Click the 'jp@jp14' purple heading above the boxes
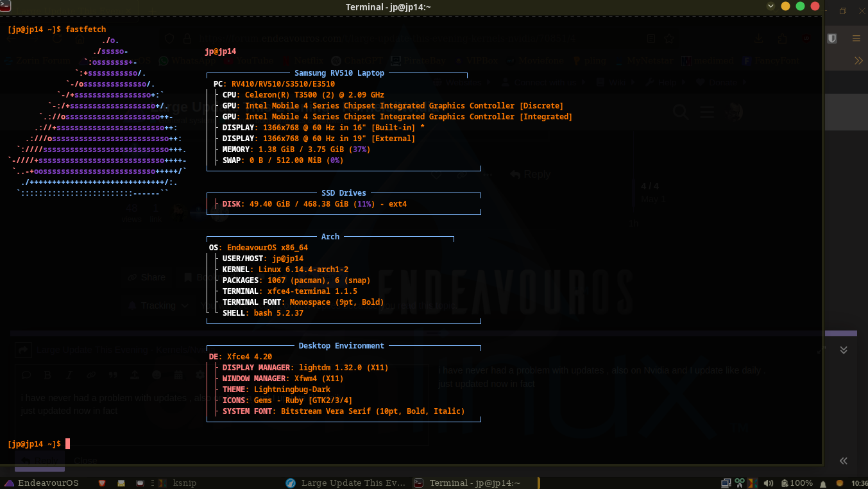This screenshot has height=489, width=868. pyautogui.click(x=221, y=51)
